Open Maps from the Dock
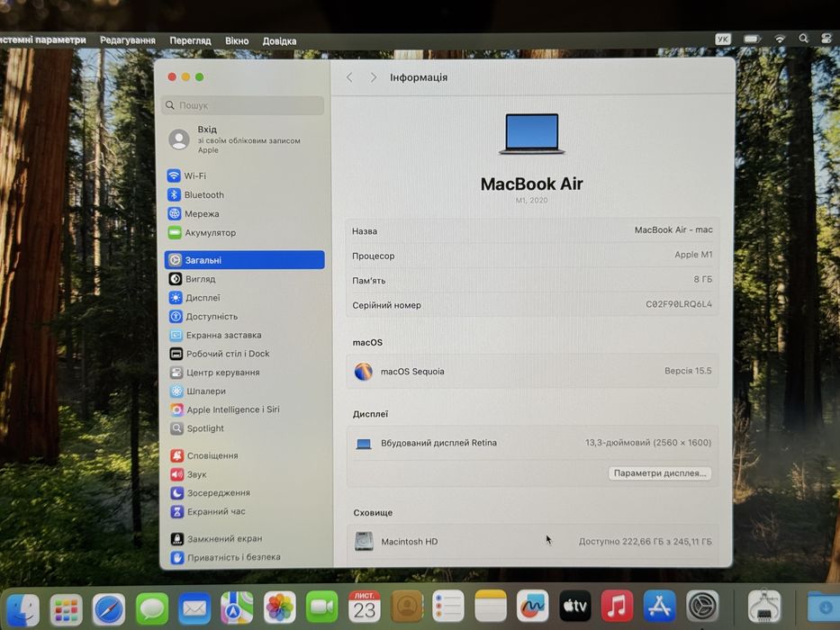This screenshot has width=840, height=630. point(237,608)
